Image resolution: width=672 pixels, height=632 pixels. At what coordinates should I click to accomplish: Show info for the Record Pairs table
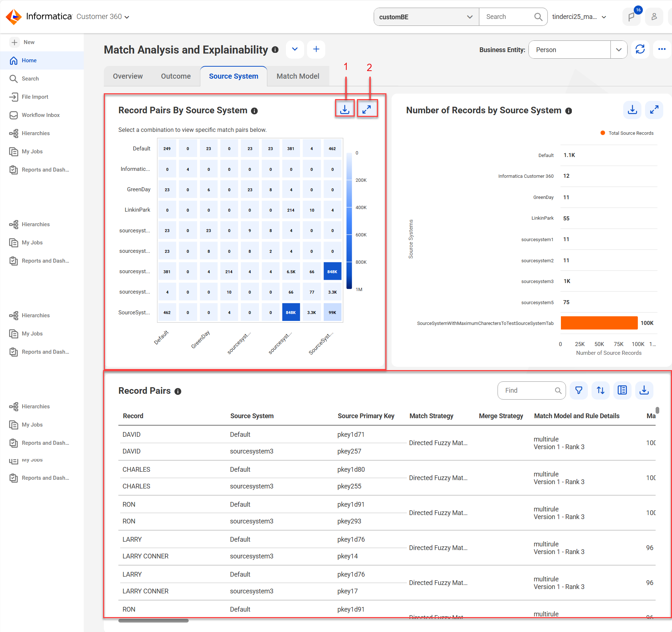pos(178,392)
